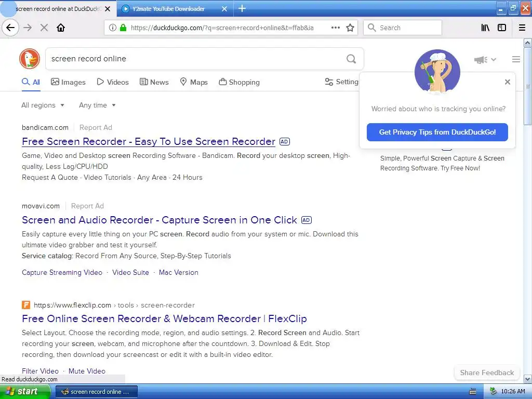Click the FlexClip favicon in results

coord(26,304)
